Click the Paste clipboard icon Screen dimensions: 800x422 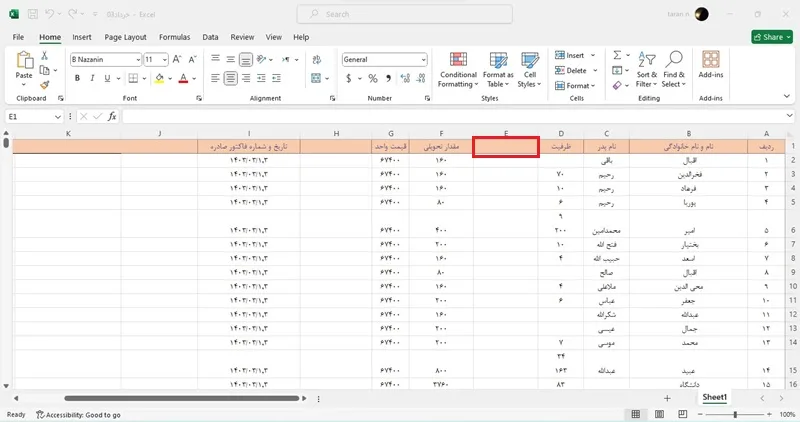click(x=24, y=60)
